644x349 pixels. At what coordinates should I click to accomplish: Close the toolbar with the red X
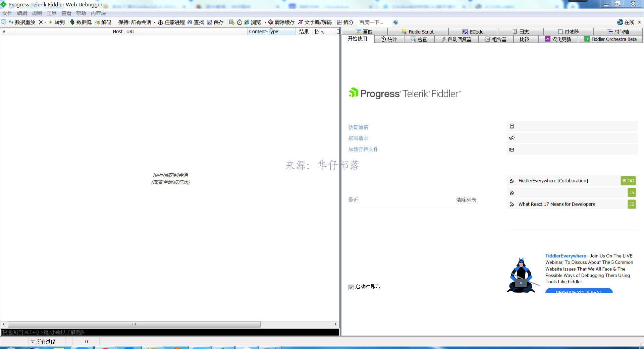tap(639, 22)
